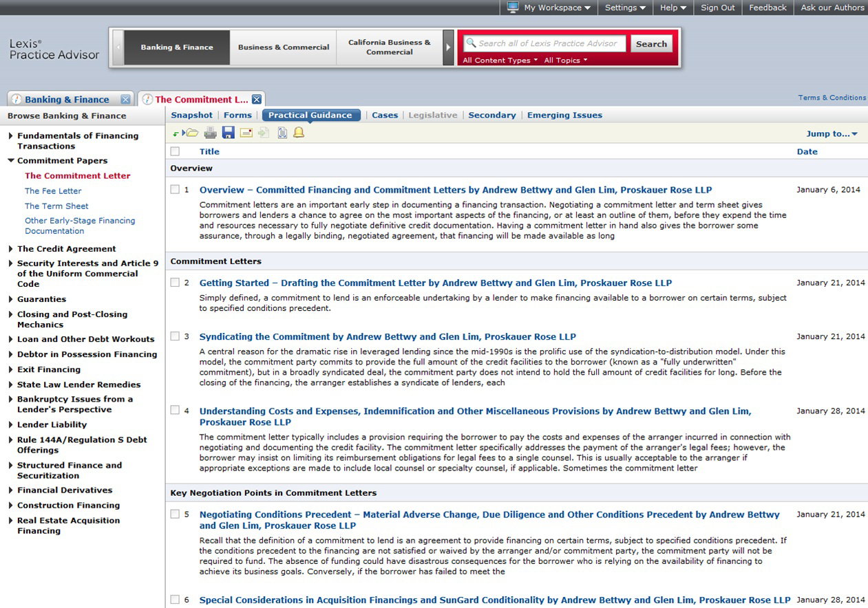
Task: Expand the Fundamentals of Financing Transactions node
Action: pos(10,136)
